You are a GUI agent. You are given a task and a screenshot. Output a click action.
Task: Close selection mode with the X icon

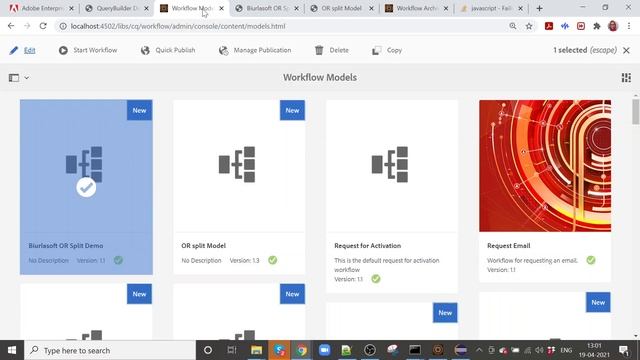pos(626,50)
